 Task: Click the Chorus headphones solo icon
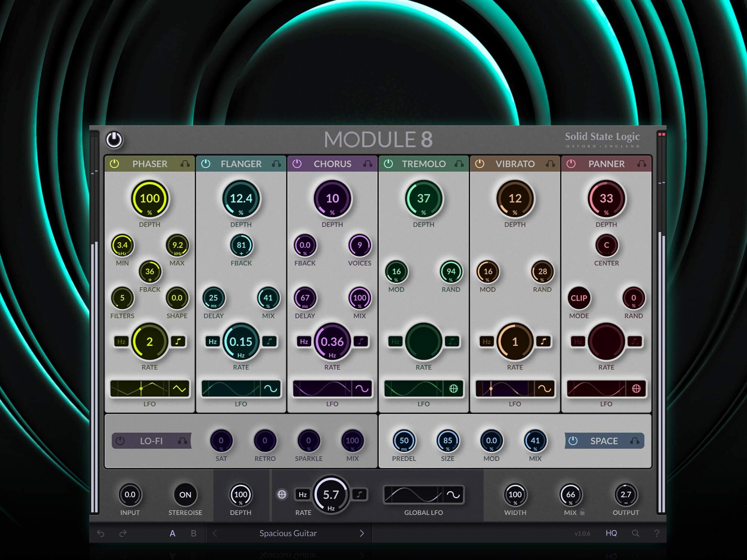point(368,164)
